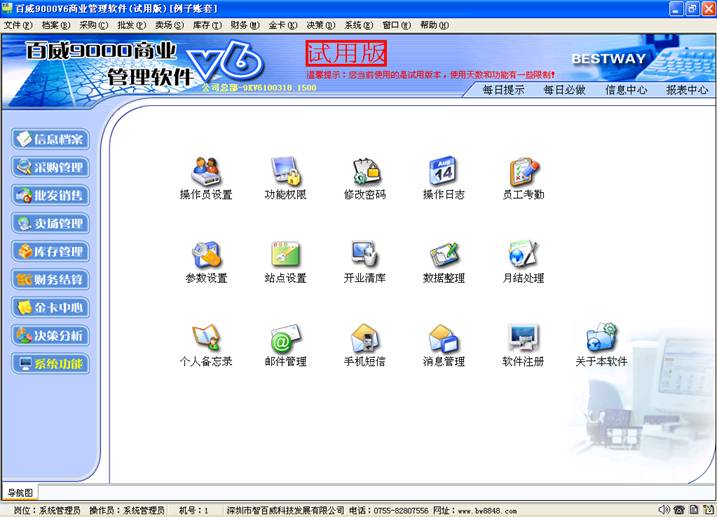The image size is (717, 517).
Task: Click 电话:0755-82807556 status text
Action: coord(389,510)
